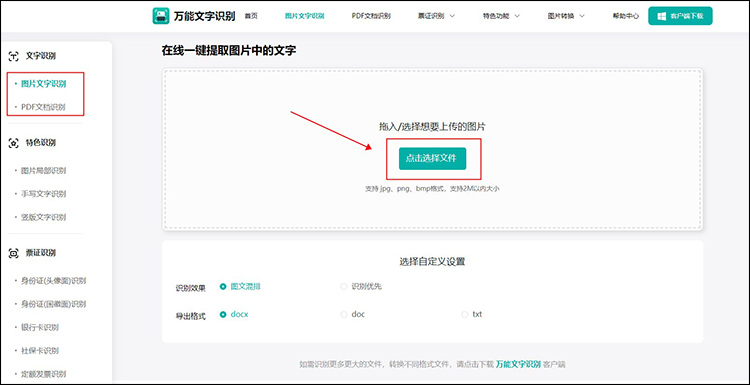Select PDF文档识别 in left sidebar
This screenshot has width=750, height=385.
click(43, 107)
